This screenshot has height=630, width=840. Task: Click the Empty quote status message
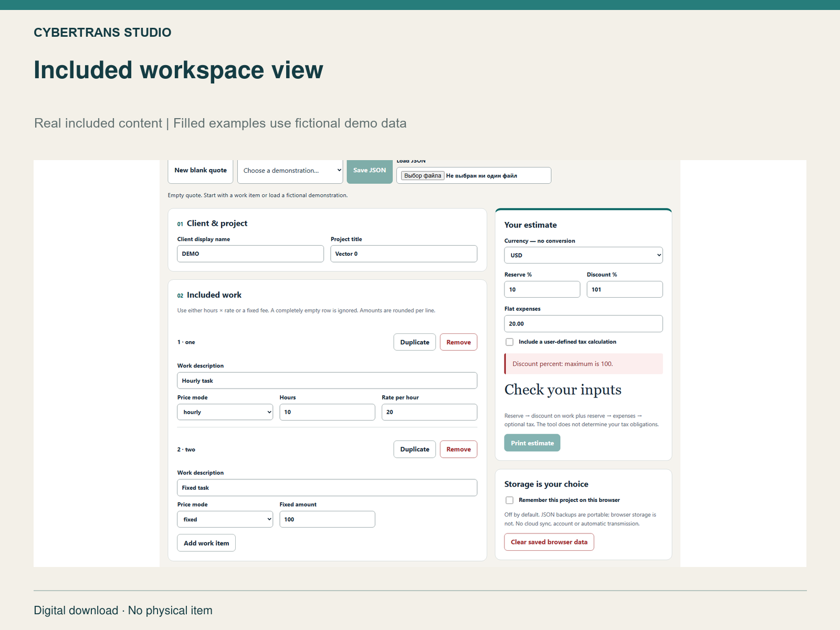point(258,195)
